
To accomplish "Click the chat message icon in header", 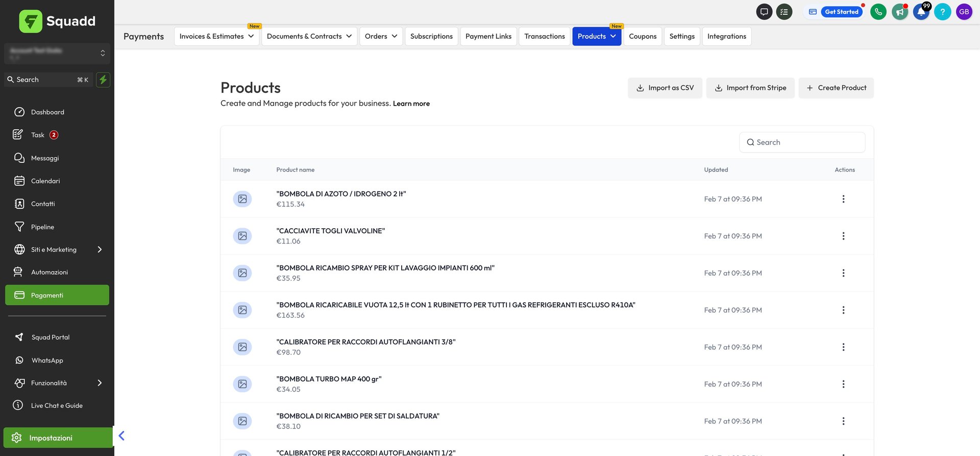I will [x=764, y=12].
